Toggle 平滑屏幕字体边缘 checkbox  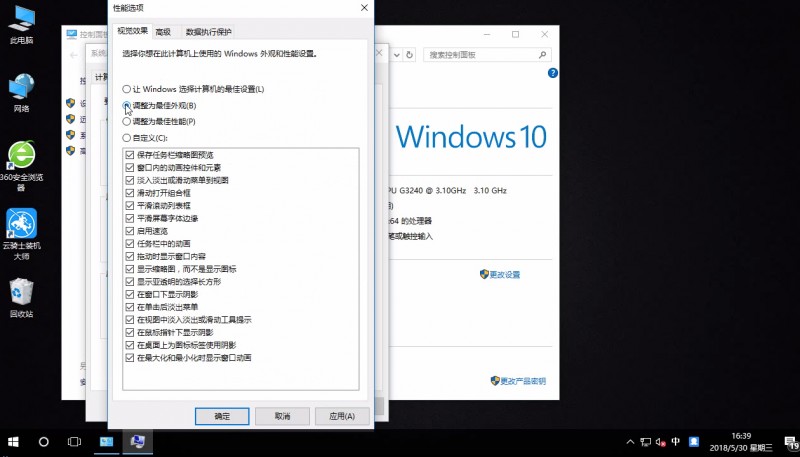(x=130, y=218)
